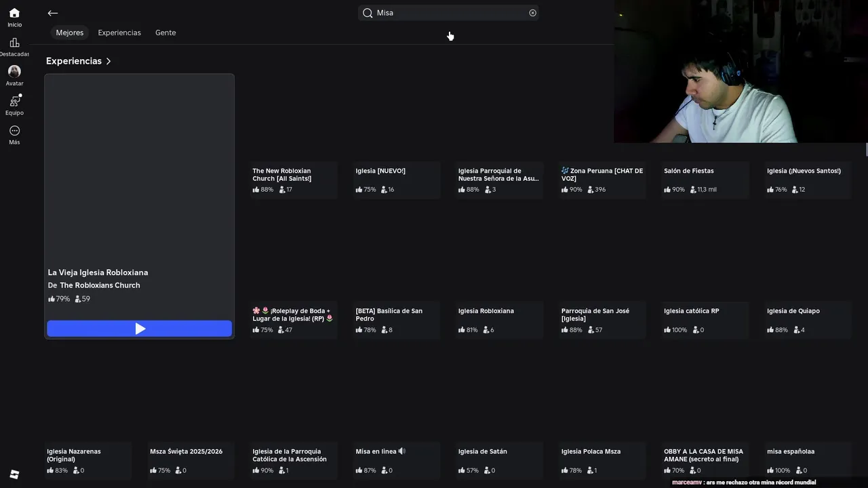
Task: Open The Robloxians Church creator link
Action: point(100,285)
